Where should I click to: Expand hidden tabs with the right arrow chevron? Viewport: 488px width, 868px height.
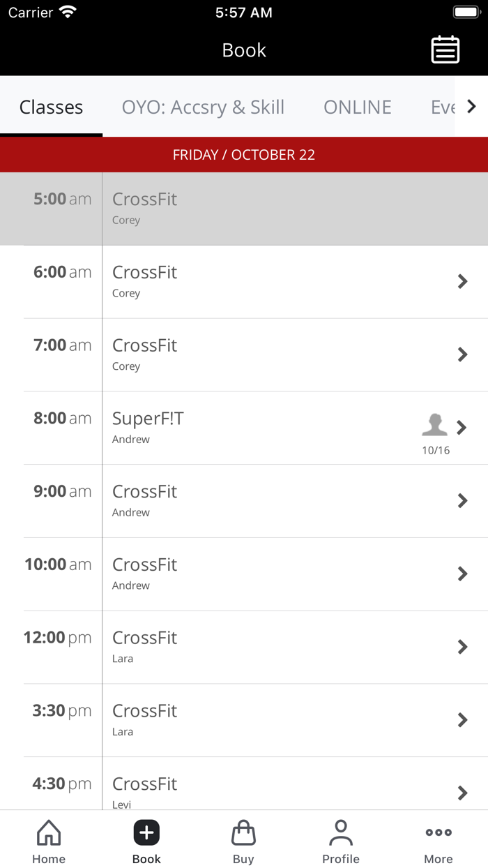pyautogui.click(x=472, y=106)
